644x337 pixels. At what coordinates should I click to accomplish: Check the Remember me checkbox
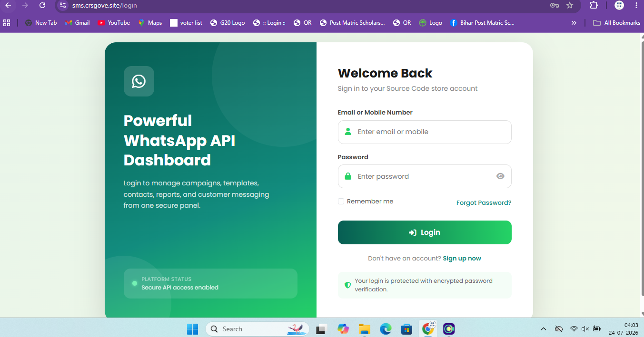[341, 202]
